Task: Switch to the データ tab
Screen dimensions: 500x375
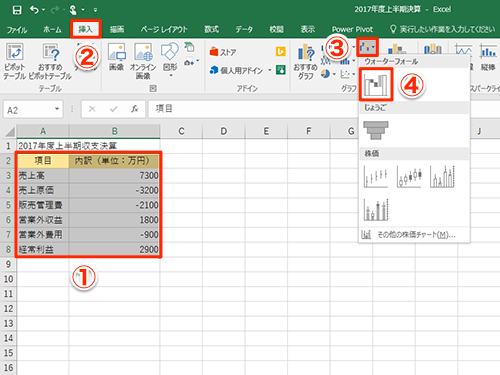Action: click(244, 29)
